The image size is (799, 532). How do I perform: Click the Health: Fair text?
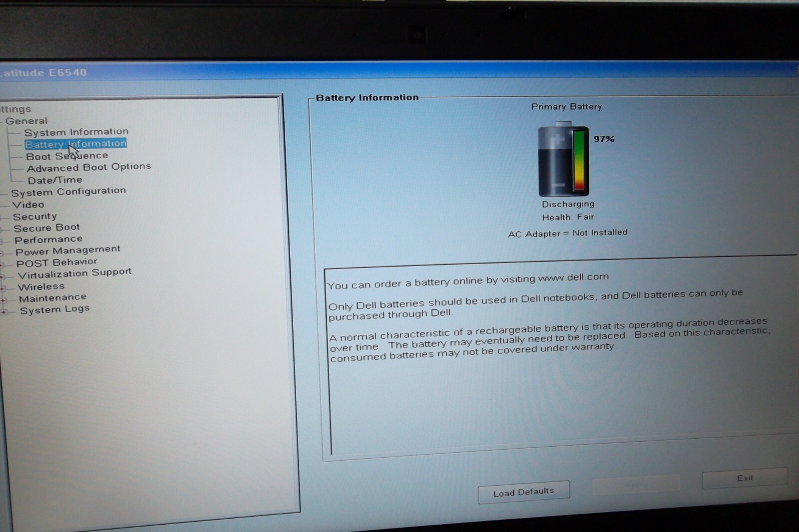tap(568, 217)
